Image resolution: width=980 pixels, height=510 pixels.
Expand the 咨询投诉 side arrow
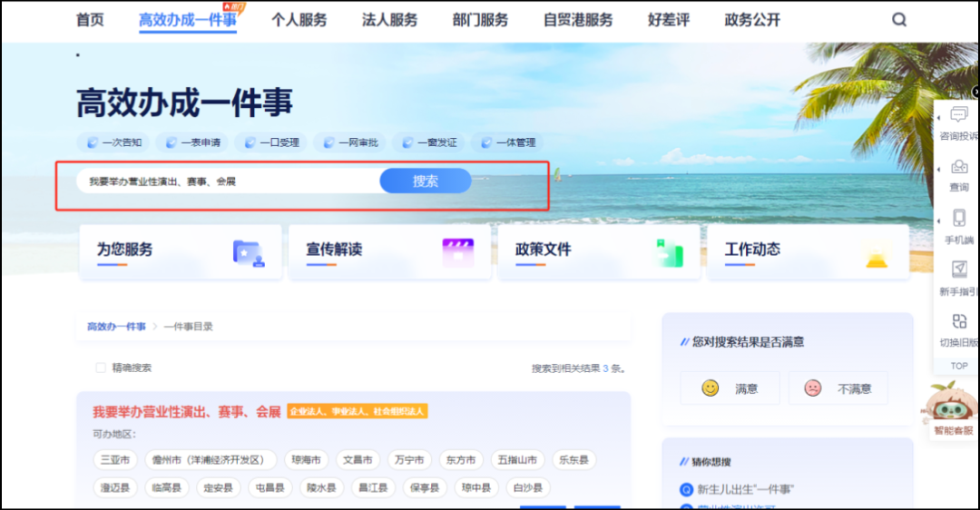[x=939, y=117]
